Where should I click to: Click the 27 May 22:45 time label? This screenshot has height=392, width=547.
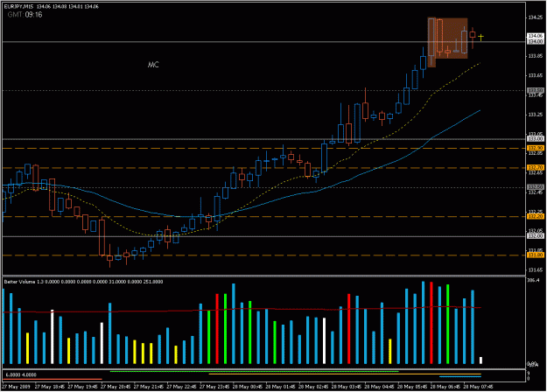[x=181, y=387]
